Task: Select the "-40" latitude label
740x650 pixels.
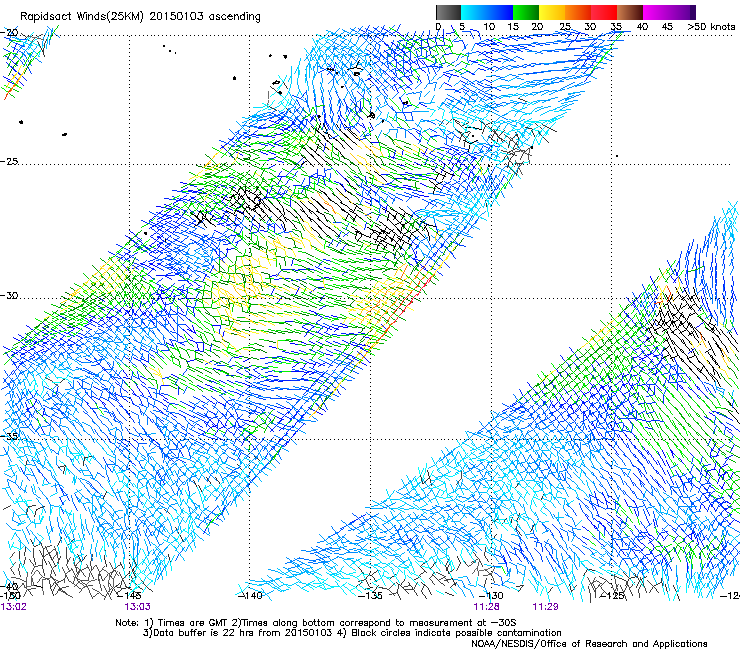Action: 9,586
